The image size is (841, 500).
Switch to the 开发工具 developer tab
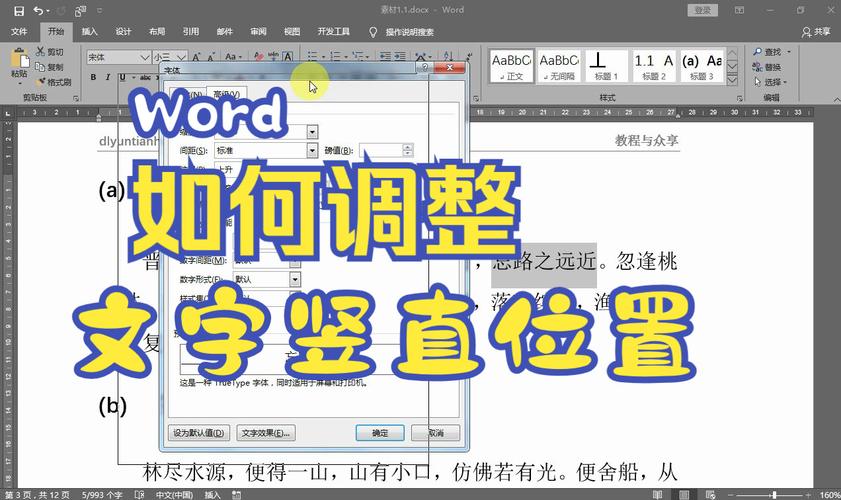(x=334, y=32)
